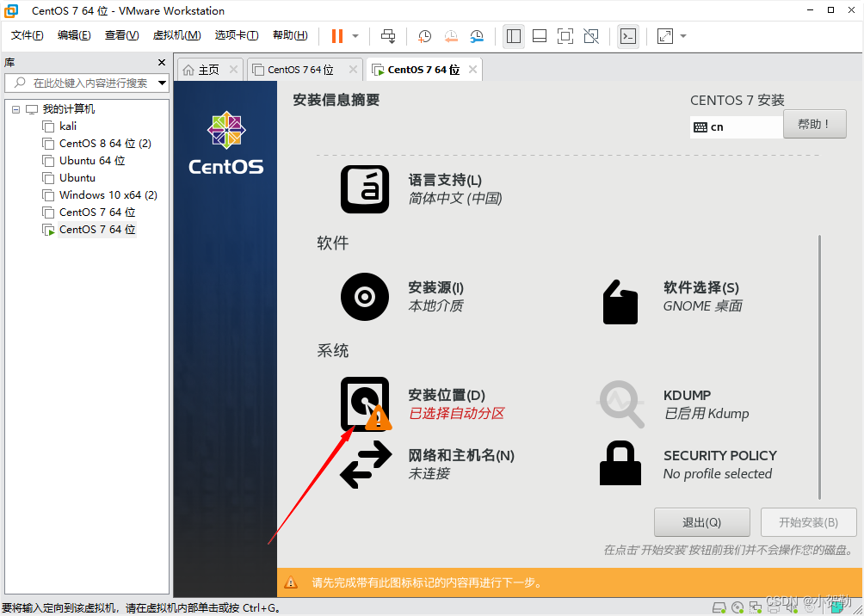The height and width of the screenshot is (616, 864).
Task: Collapse the 我的计算机 tree node
Action: pos(16,109)
